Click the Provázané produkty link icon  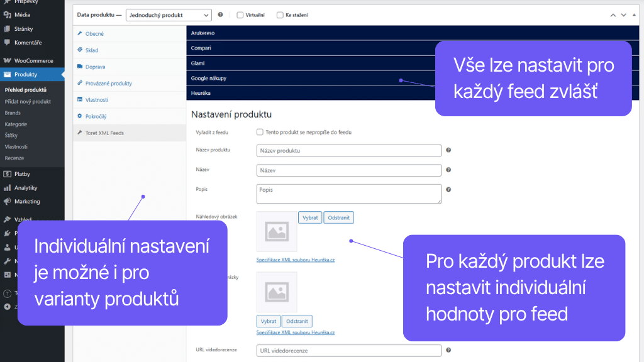[79, 83]
